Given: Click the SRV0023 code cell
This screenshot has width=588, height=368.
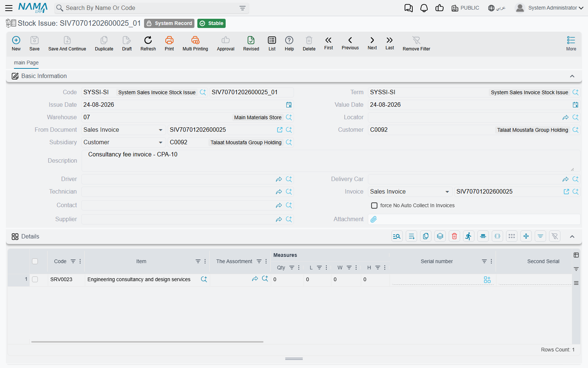Looking at the screenshot, I should click(61, 279).
